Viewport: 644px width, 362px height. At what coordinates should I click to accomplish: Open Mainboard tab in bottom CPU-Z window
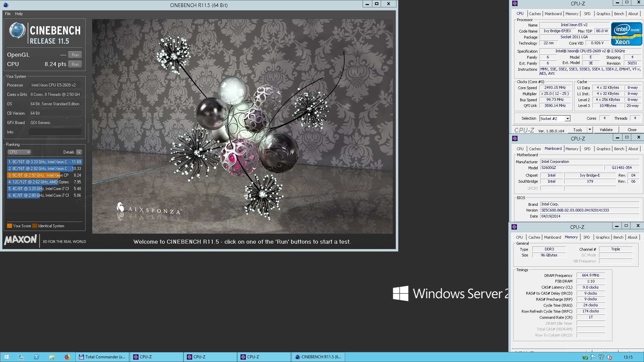coord(552,237)
